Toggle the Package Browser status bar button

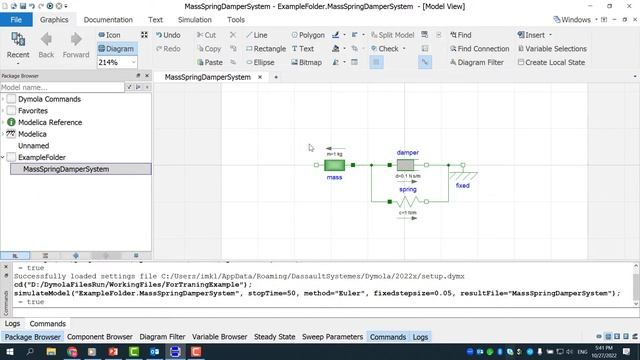[32, 337]
